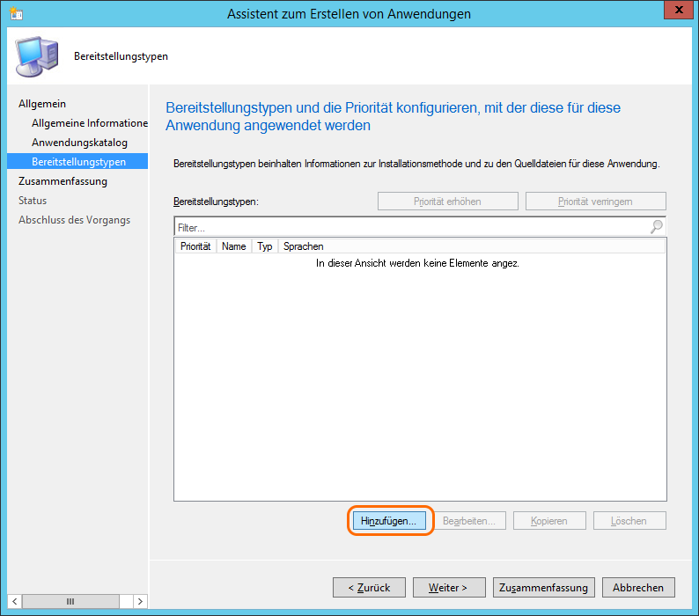Screen dimensions: 699x616
Task: Close the wizard with the X button
Action: click(x=675, y=11)
